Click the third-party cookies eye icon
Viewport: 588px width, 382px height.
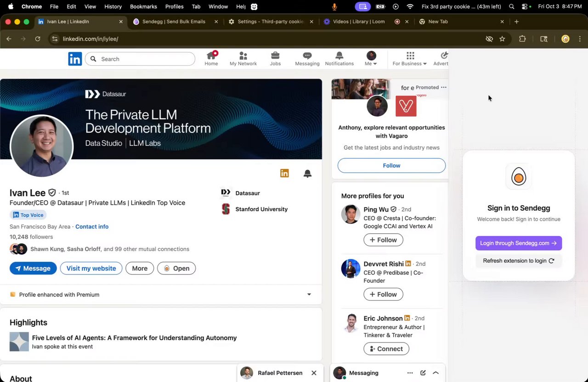click(x=489, y=39)
